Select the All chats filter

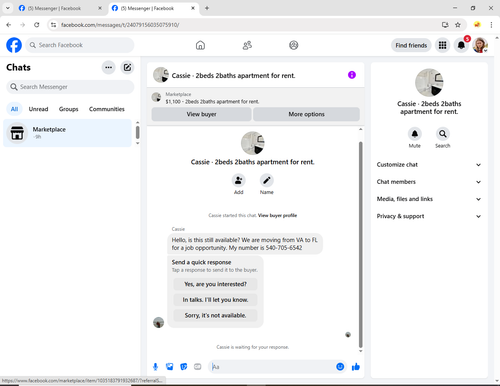click(x=14, y=109)
